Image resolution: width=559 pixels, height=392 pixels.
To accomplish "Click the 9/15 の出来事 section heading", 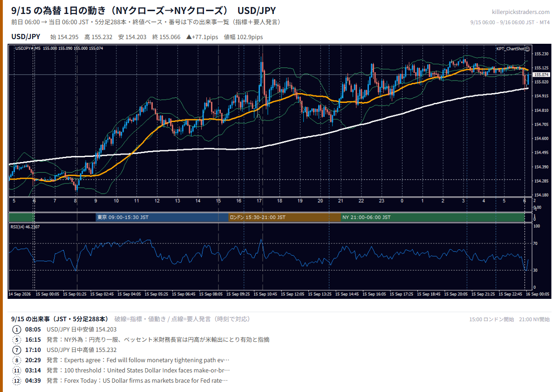I will coord(60,319).
